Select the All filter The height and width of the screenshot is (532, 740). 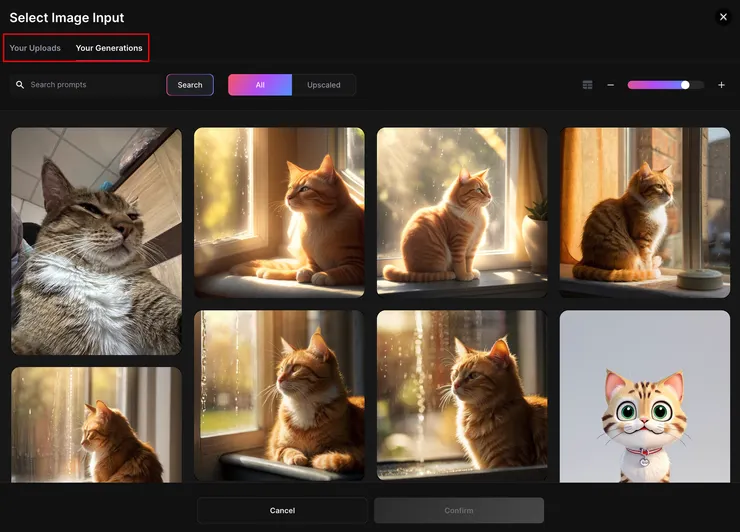pos(260,85)
